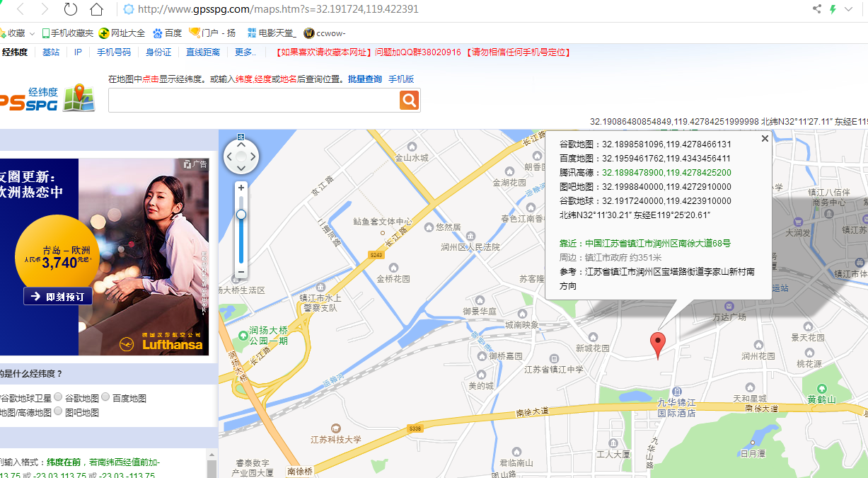
Task: Focus the coordinate search input box
Action: (253, 101)
